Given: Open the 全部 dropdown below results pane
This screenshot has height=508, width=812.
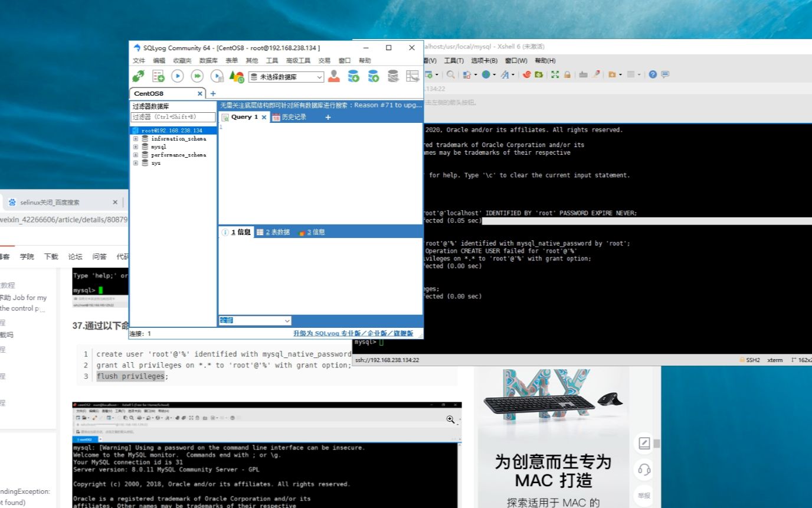Looking at the screenshot, I should click(255, 320).
